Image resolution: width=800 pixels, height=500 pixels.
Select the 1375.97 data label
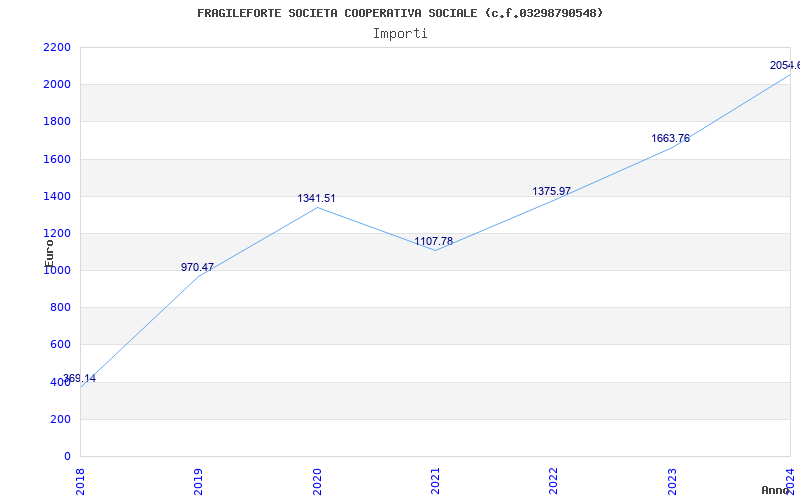[x=552, y=191]
